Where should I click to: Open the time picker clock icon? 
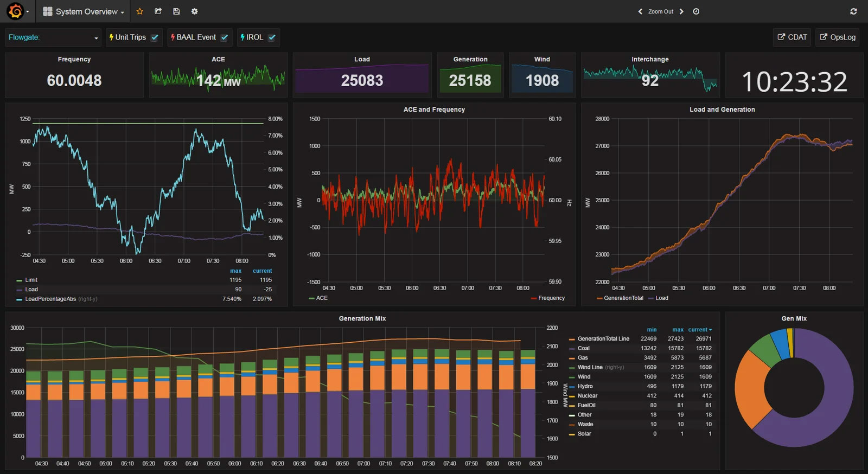pyautogui.click(x=696, y=11)
